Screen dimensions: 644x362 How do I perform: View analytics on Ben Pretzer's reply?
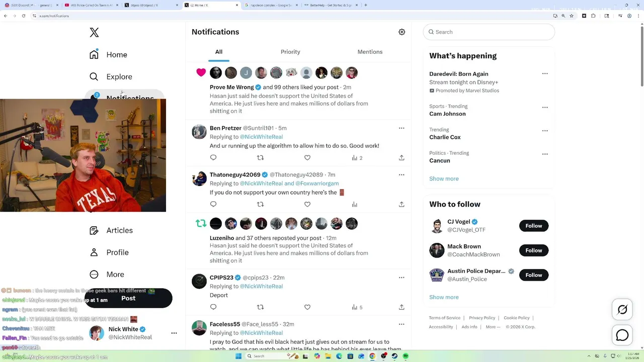[357, 158]
